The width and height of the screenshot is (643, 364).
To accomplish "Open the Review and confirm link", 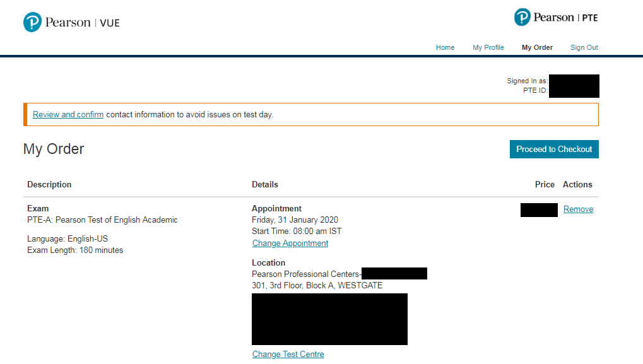I will click(x=68, y=114).
